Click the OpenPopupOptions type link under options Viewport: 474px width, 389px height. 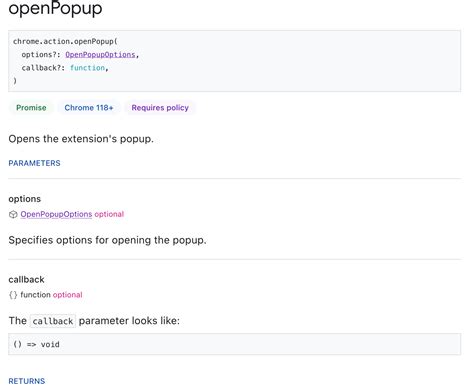coord(56,214)
